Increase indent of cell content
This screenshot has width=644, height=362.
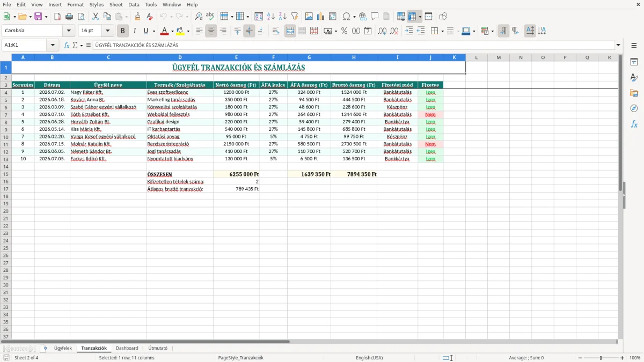pos(409,31)
